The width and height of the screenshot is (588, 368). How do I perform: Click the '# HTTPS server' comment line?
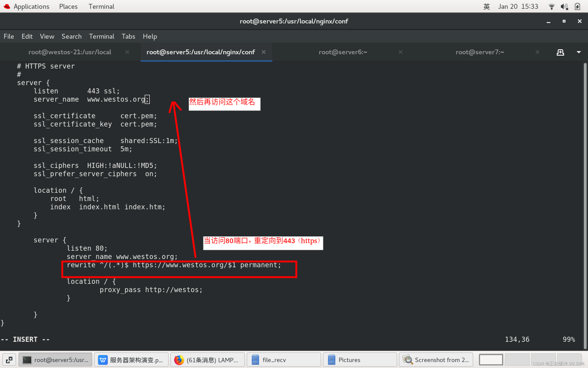(46, 66)
